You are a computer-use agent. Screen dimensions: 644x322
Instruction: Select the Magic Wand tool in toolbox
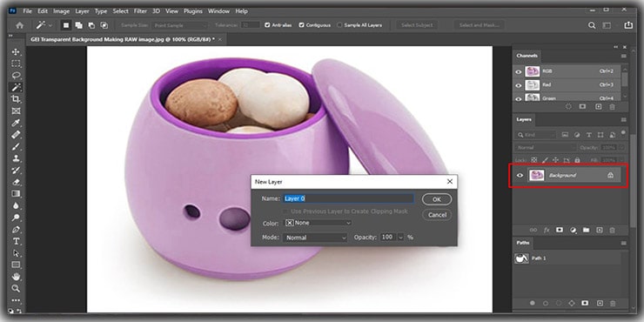point(16,87)
